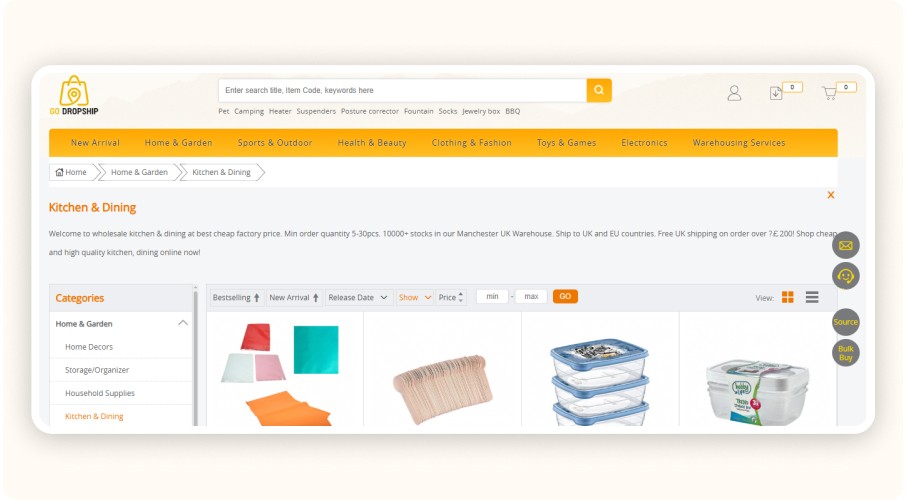Click the categories sidebar scrollbar
This screenshot has width=907, height=500.
[196, 356]
